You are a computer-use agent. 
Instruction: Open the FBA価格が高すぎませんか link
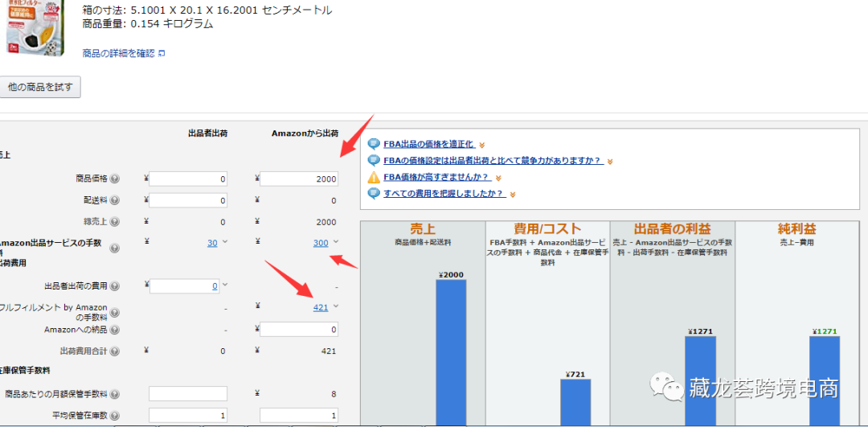click(x=437, y=177)
